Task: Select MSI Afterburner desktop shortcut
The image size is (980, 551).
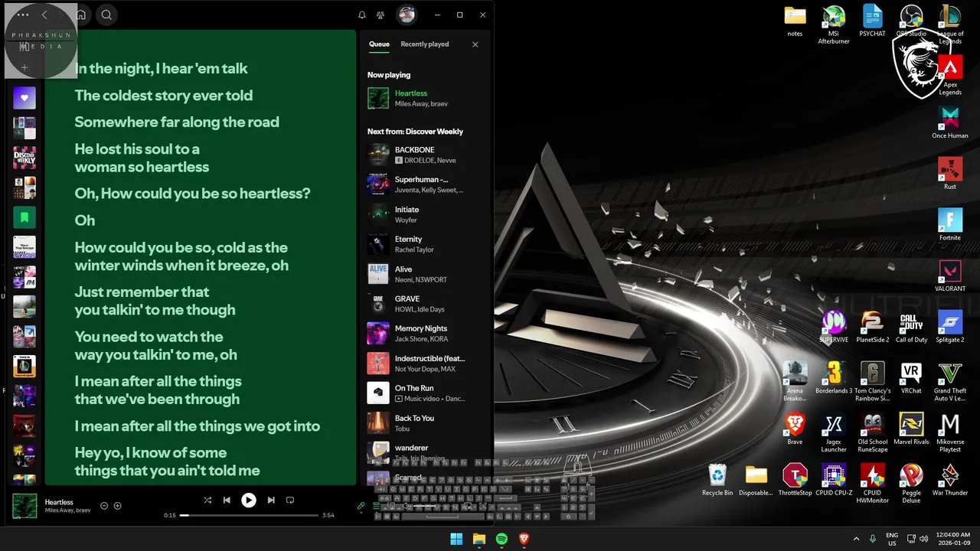Action: [x=834, y=25]
